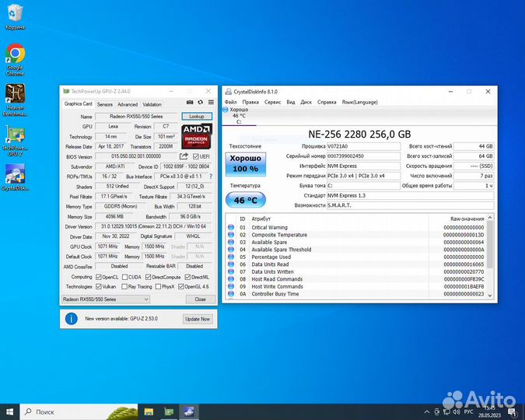Screen dimensions: 525x420
Task: Toggle the PhysX checkbox
Action: coord(158,286)
